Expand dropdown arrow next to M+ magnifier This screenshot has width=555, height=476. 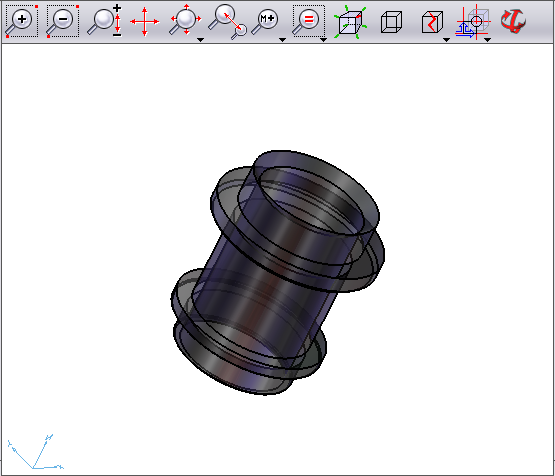[282, 40]
